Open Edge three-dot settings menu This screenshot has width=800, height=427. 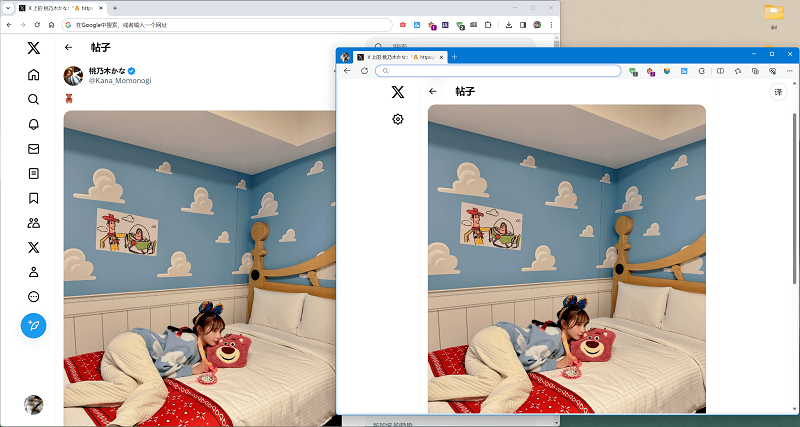[790, 71]
